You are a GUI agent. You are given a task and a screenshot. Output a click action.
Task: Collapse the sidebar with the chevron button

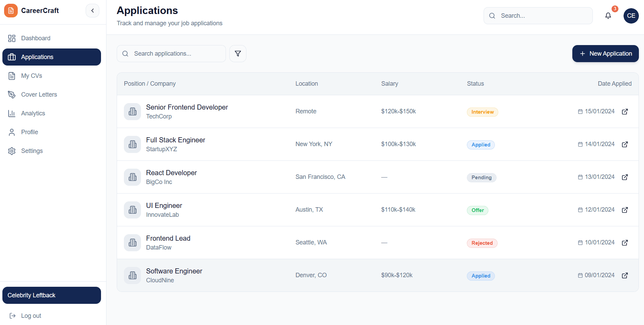point(92,11)
